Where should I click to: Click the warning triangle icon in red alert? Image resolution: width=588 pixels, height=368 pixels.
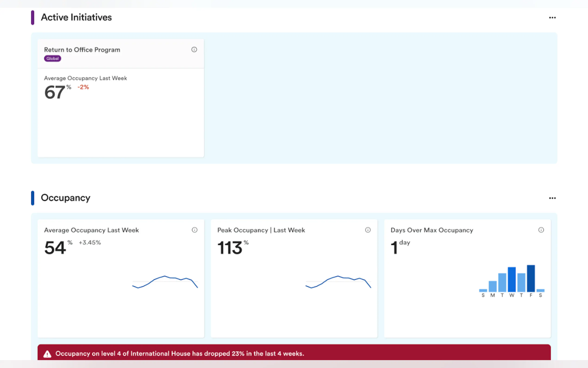pyautogui.click(x=47, y=354)
